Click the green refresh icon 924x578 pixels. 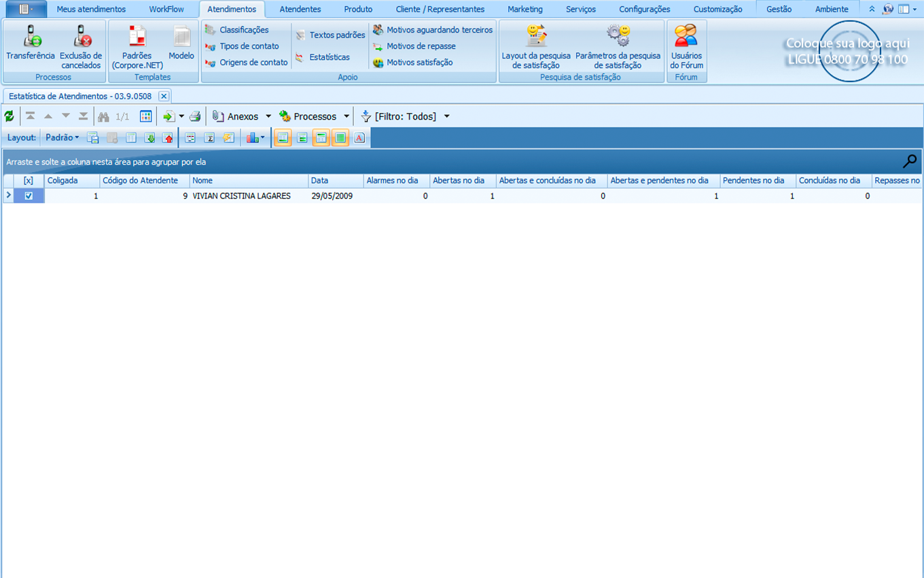(x=9, y=116)
